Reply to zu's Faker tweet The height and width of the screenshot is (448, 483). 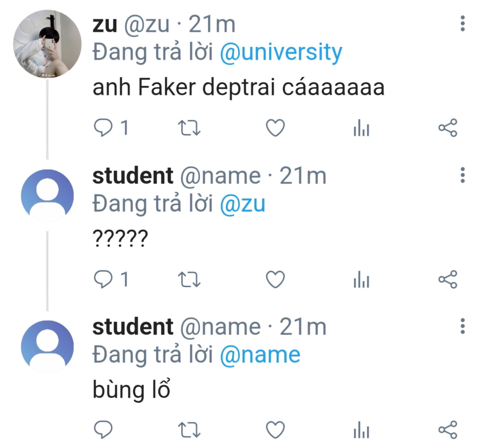pos(103,128)
